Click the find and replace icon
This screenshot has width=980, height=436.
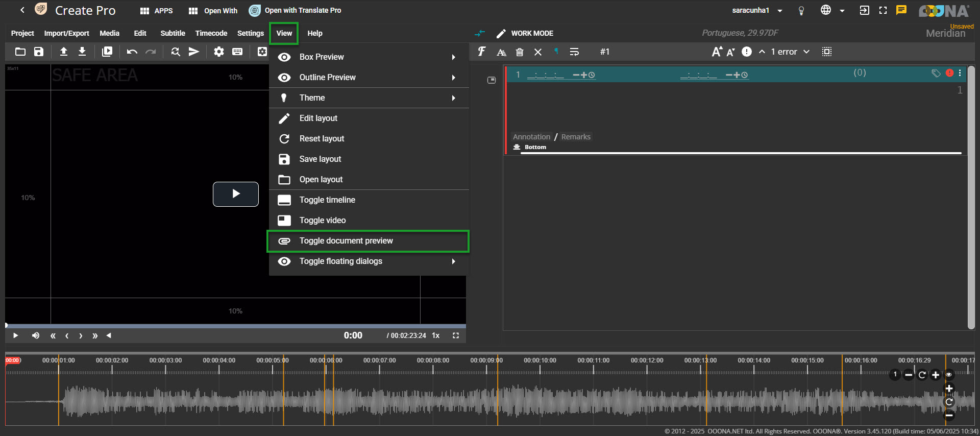click(x=176, y=52)
